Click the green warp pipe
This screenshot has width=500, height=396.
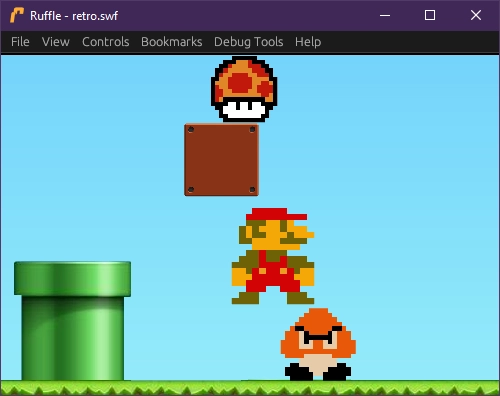click(72, 321)
